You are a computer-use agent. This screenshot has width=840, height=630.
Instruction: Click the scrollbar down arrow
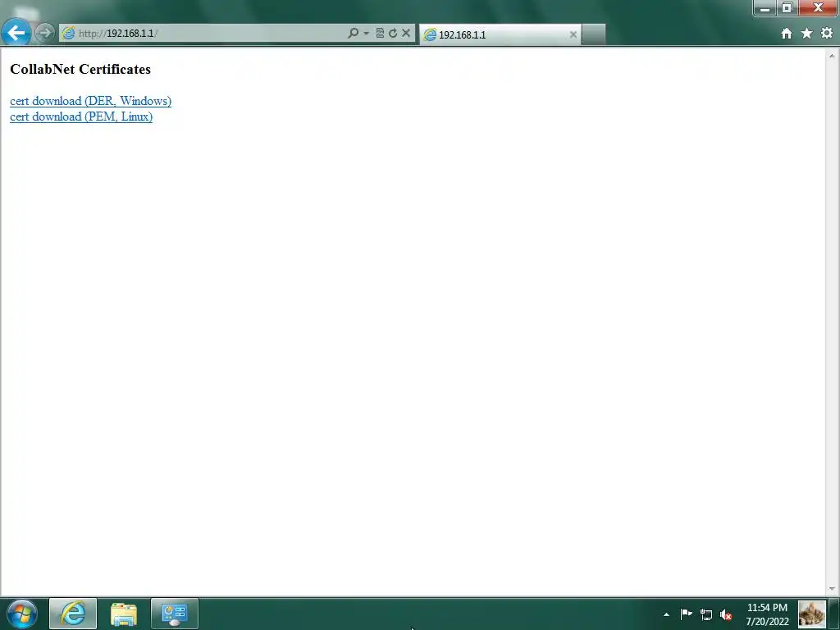832,589
